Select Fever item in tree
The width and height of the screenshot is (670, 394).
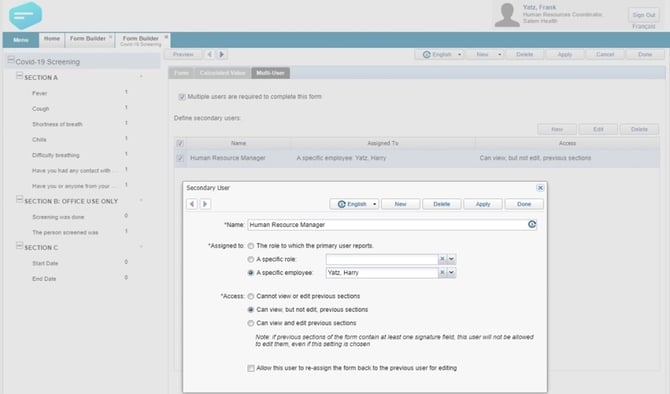39,94
